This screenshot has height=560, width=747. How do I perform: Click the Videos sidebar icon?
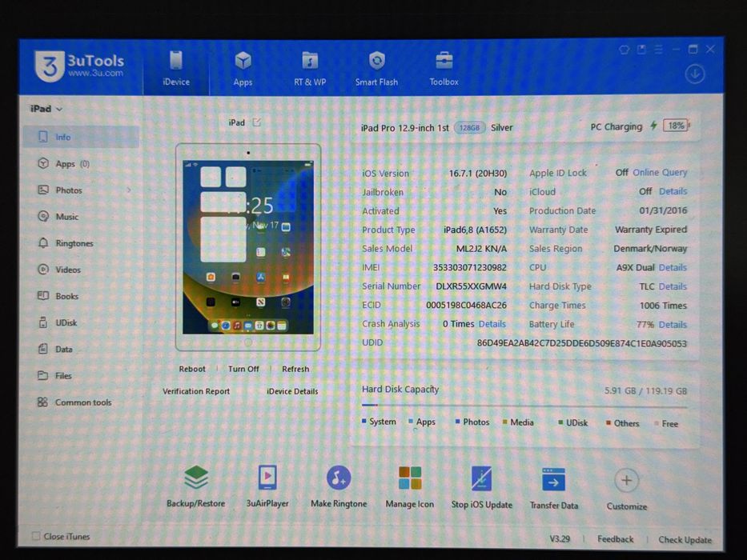(43, 270)
